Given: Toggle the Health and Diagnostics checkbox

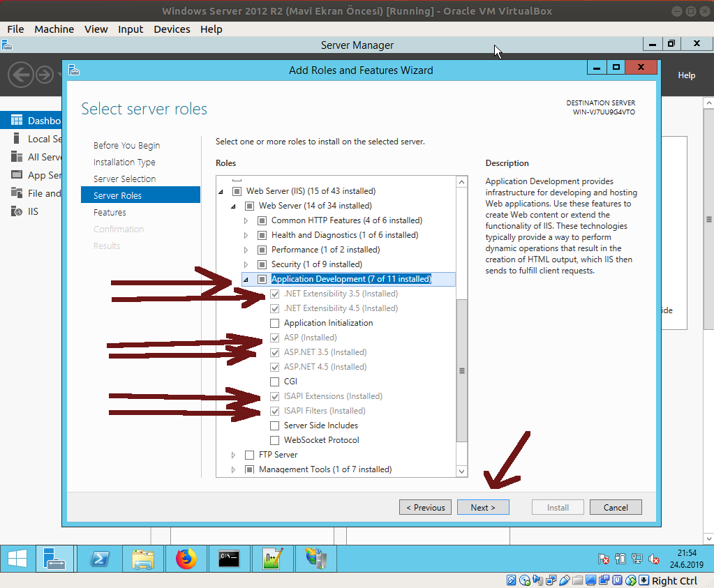Looking at the screenshot, I should pos(262,235).
